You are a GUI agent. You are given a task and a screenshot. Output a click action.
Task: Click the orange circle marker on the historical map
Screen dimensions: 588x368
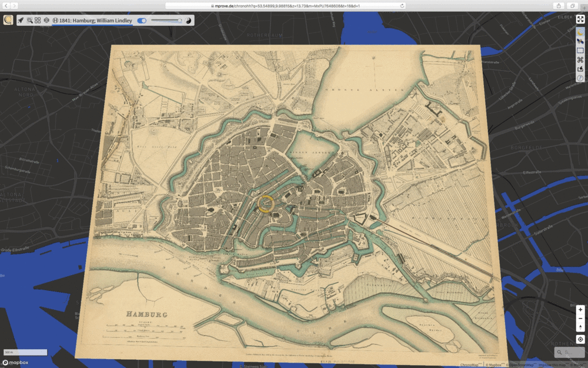(x=266, y=204)
